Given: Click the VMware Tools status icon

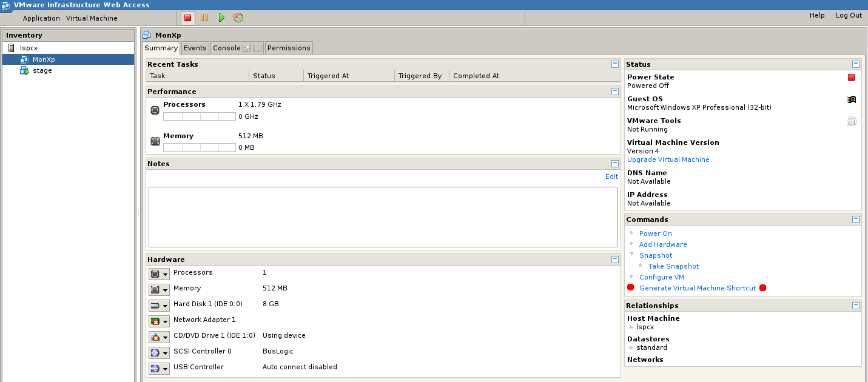Looking at the screenshot, I should pos(851,121).
